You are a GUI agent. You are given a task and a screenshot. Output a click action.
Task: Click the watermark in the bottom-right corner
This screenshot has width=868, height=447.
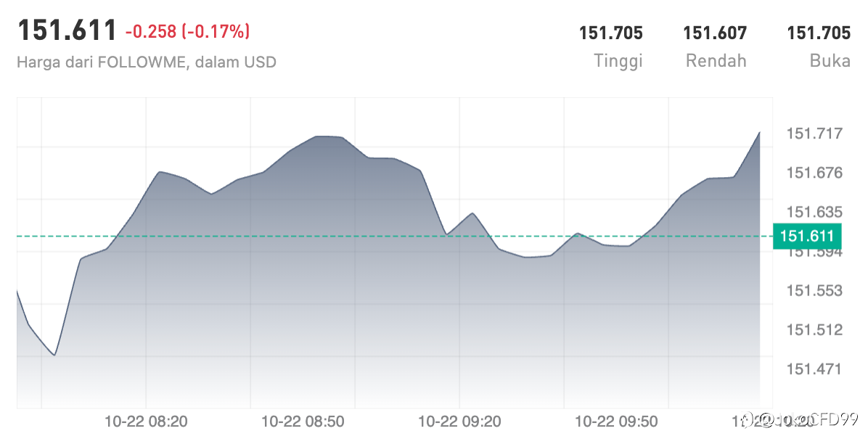click(x=806, y=420)
